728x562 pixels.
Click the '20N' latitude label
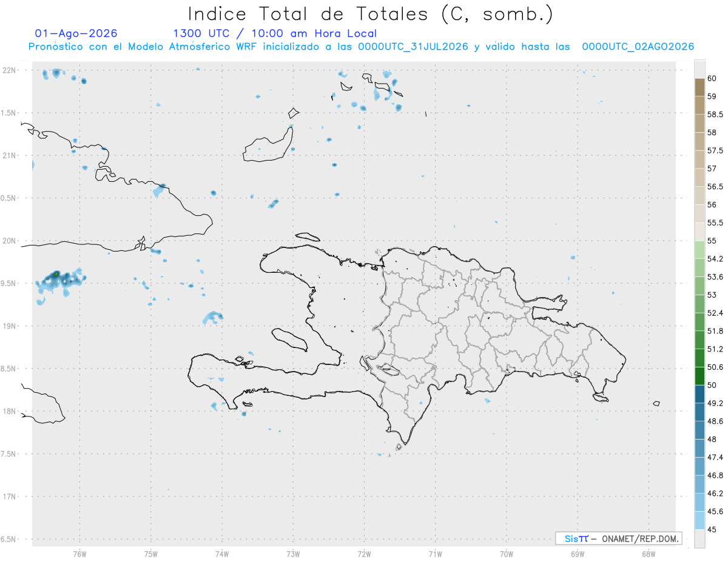(x=10, y=241)
